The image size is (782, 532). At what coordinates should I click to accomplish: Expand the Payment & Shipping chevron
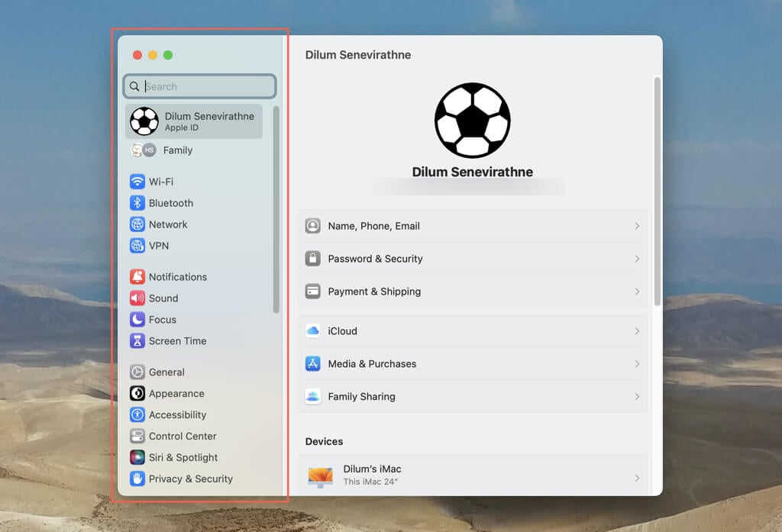[x=638, y=291]
